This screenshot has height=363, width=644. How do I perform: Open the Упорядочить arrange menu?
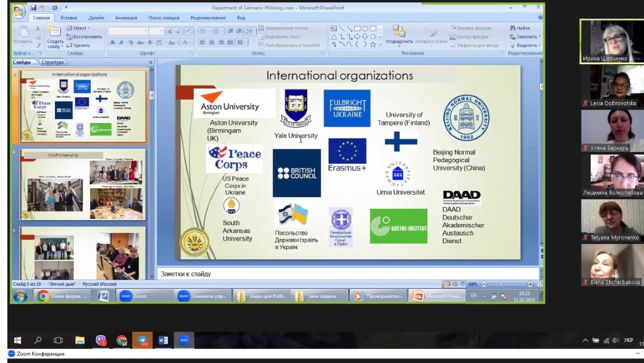pos(399,35)
